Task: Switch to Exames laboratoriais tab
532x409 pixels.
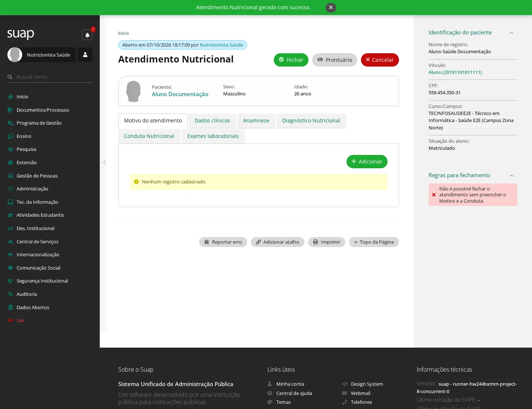Action: (213, 136)
